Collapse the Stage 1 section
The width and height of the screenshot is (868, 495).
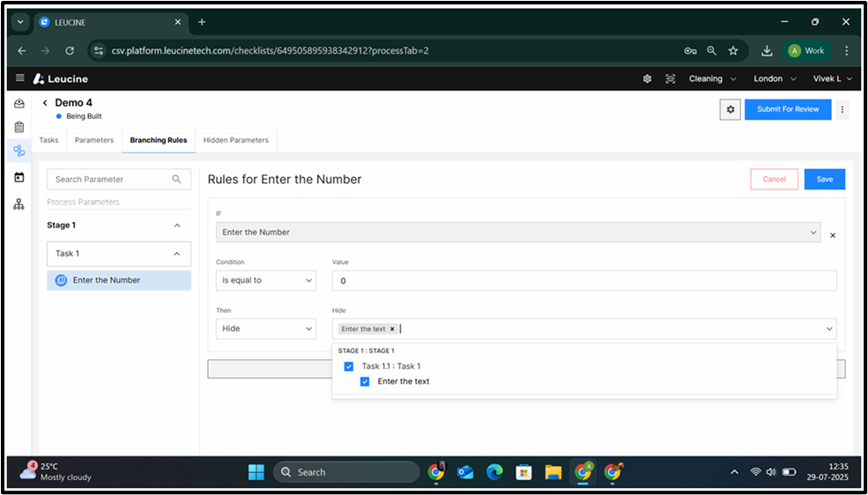tap(177, 225)
